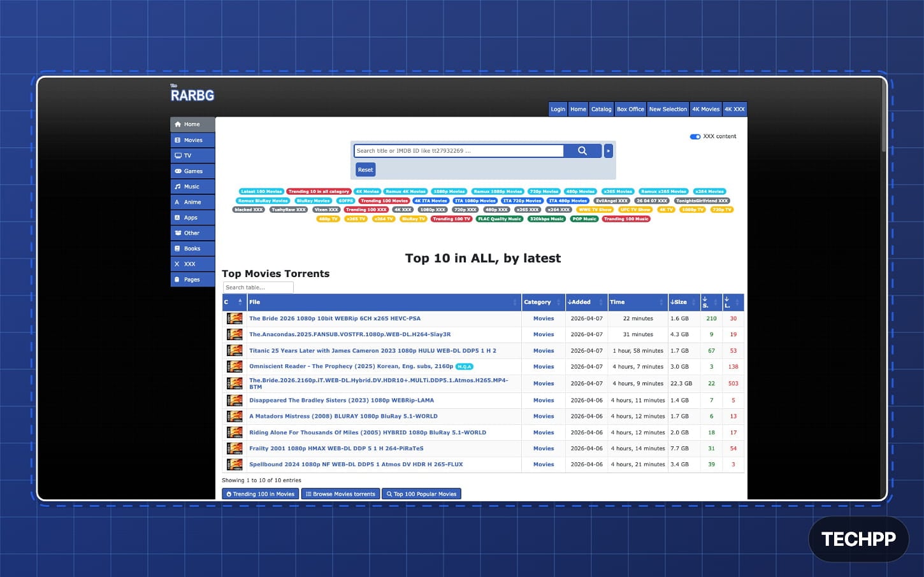The width and height of the screenshot is (924, 577).
Task: Click the Top 100 Popular Movies button
Action: [x=421, y=494]
